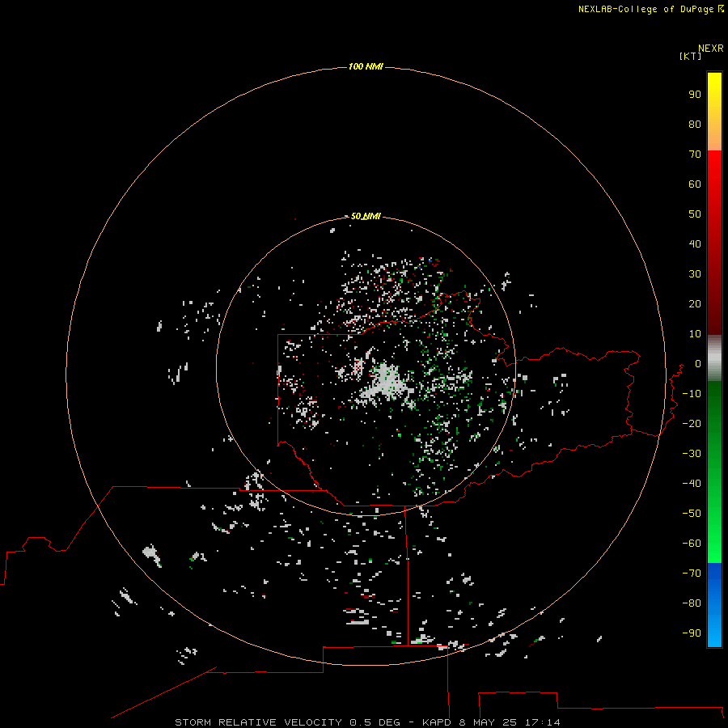
Task: Click the 50 value on the velocity scale
Action: 695,214
